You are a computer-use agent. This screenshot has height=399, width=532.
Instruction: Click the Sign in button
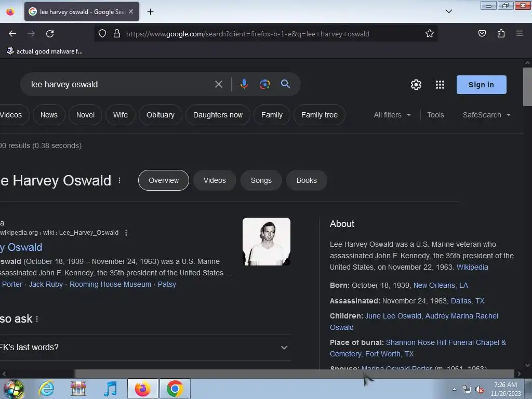481,85
